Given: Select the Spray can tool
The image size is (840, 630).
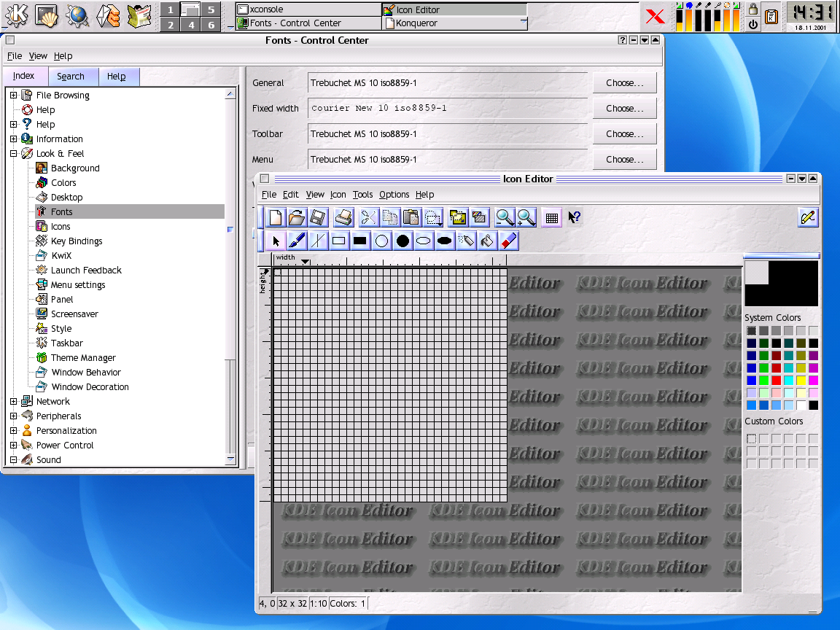Looking at the screenshot, I should point(466,241).
